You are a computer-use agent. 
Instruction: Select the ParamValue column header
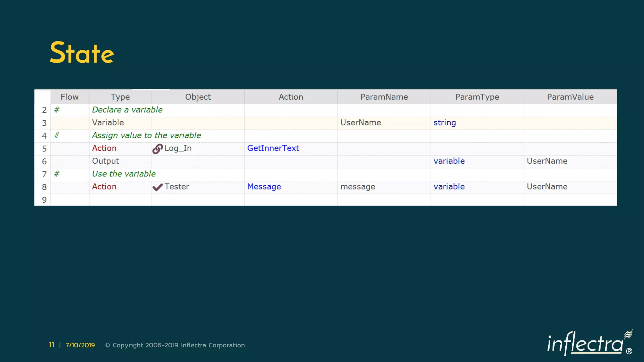point(570,97)
